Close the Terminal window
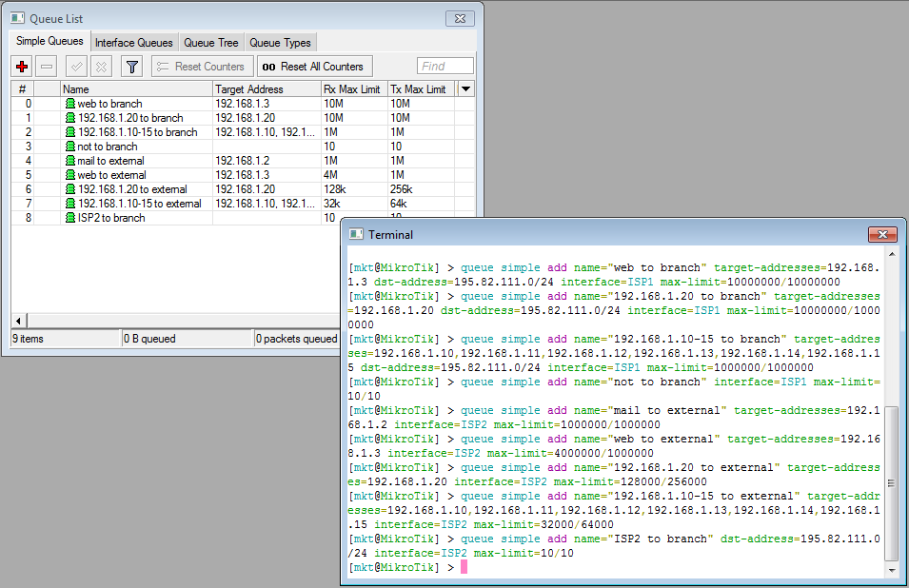This screenshot has height=588, width=909. (882, 234)
